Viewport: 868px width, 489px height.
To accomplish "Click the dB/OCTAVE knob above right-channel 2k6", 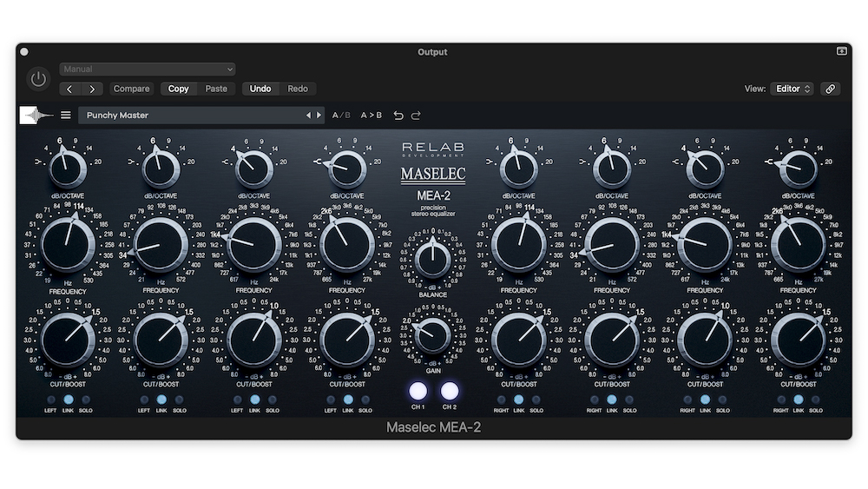I will (x=799, y=169).
